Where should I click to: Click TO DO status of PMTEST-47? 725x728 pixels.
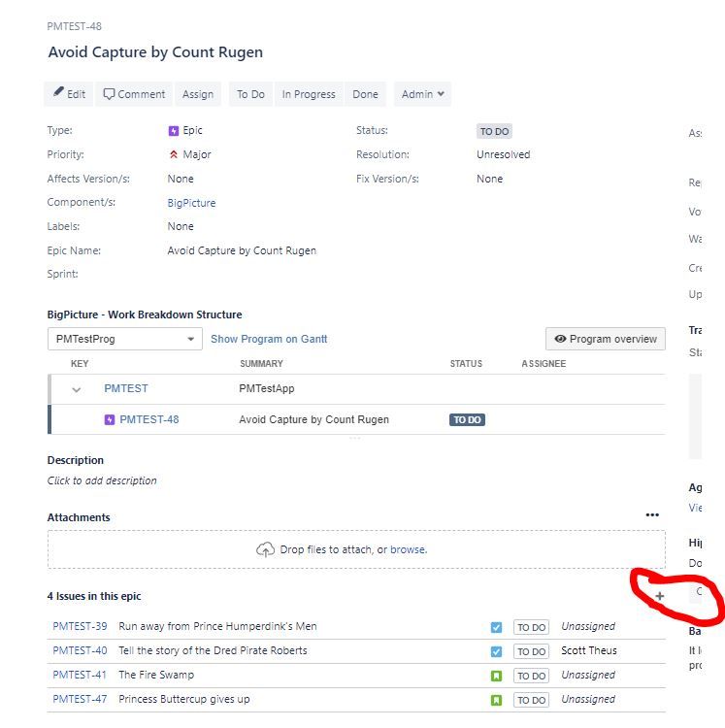click(x=532, y=700)
